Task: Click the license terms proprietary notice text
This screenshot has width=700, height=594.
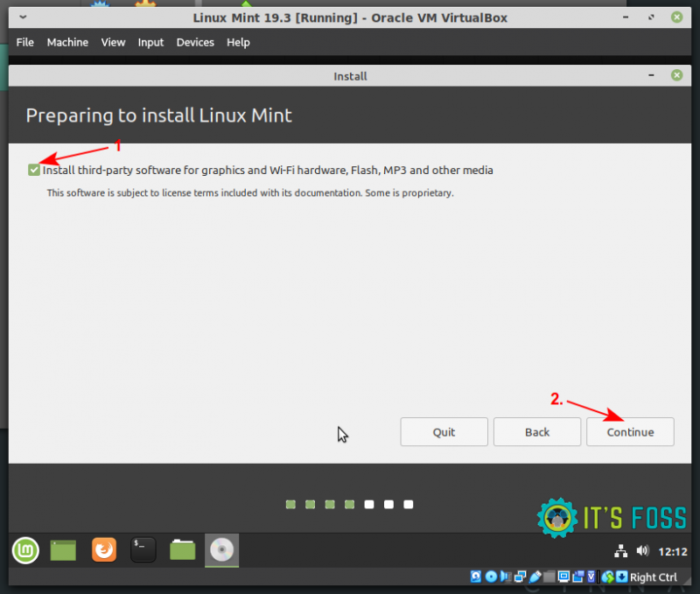Action: pos(250,192)
